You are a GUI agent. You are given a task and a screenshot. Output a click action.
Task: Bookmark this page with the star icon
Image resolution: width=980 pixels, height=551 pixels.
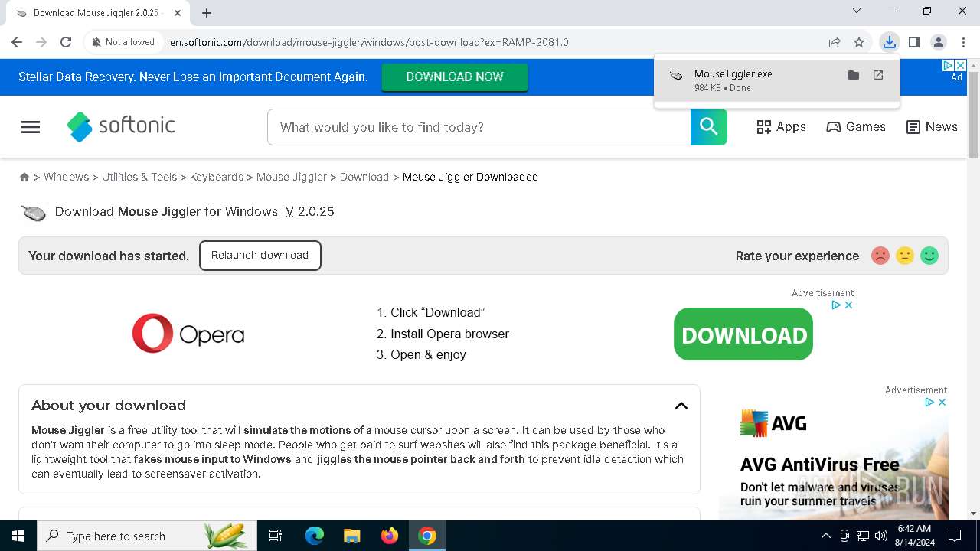859,42
